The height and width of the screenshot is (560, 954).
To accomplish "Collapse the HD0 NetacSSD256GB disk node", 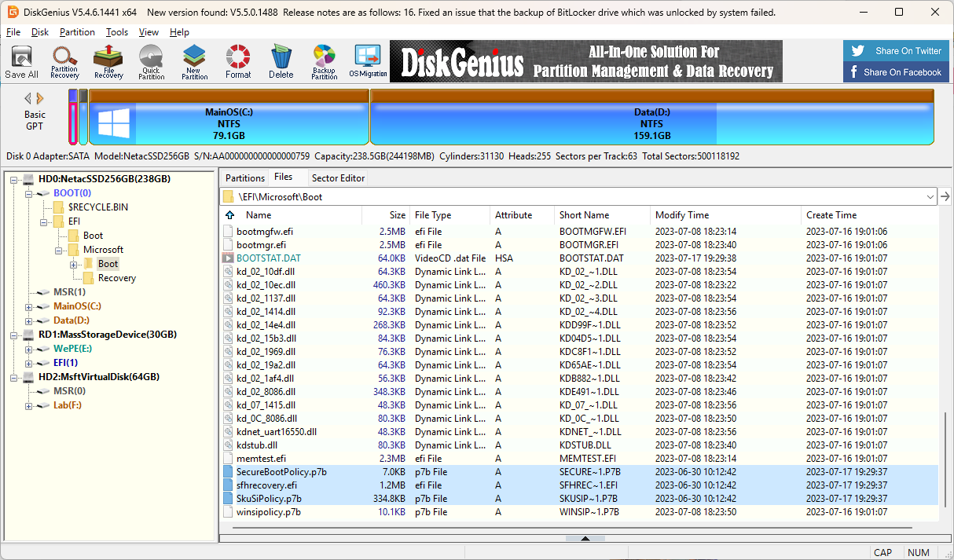I will pyautogui.click(x=15, y=179).
